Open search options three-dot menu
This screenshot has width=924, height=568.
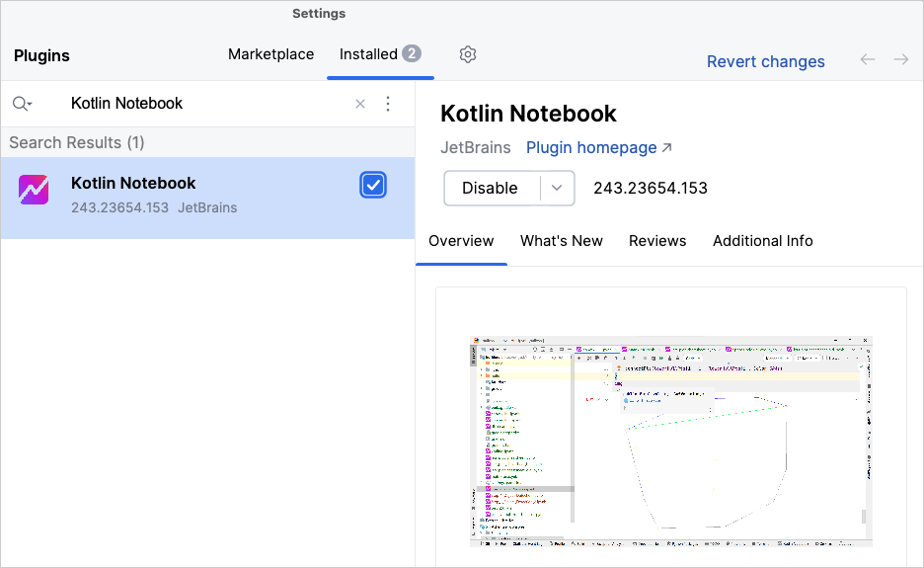(388, 104)
